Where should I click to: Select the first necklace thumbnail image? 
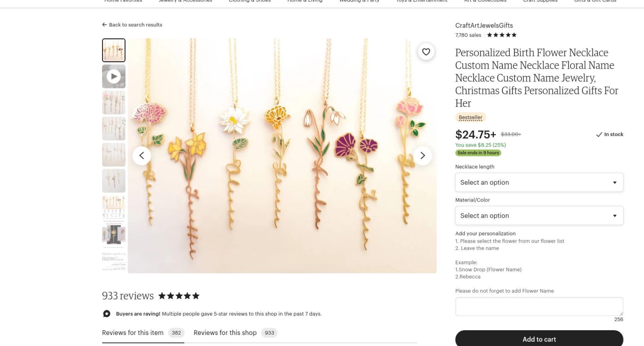pos(114,50)
